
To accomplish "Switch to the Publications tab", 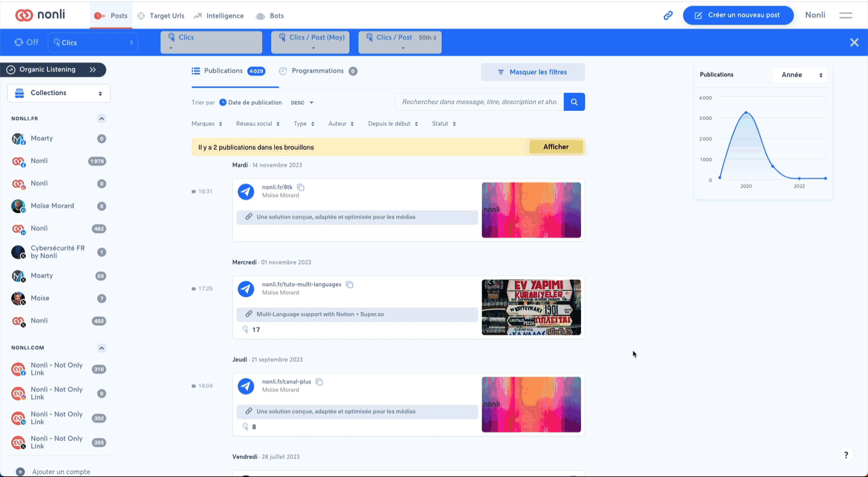I will (228, 71).
